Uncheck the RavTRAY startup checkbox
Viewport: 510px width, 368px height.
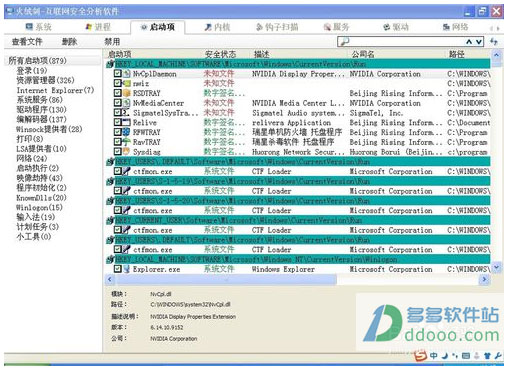(x=118, y=142)
